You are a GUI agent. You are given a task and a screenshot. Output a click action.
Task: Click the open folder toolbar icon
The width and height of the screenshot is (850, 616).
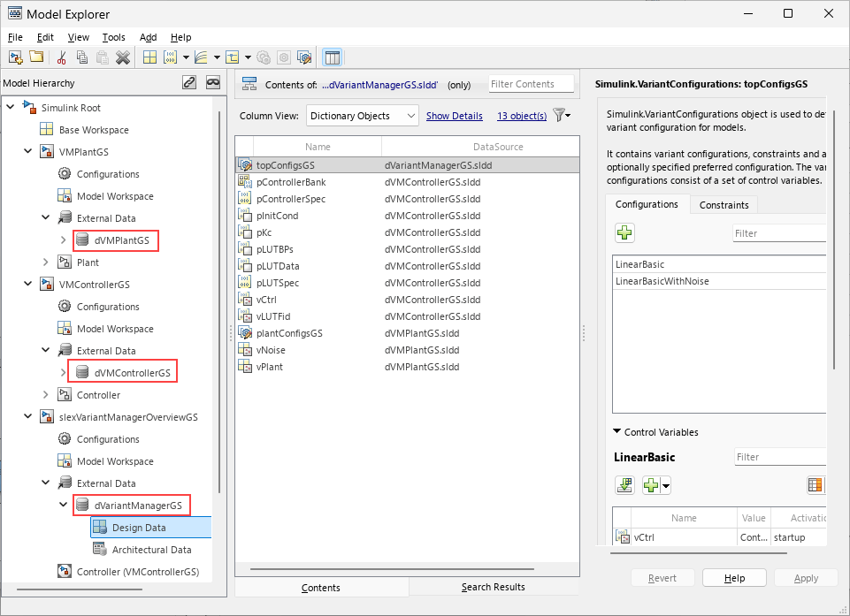(x=36, y=57)
